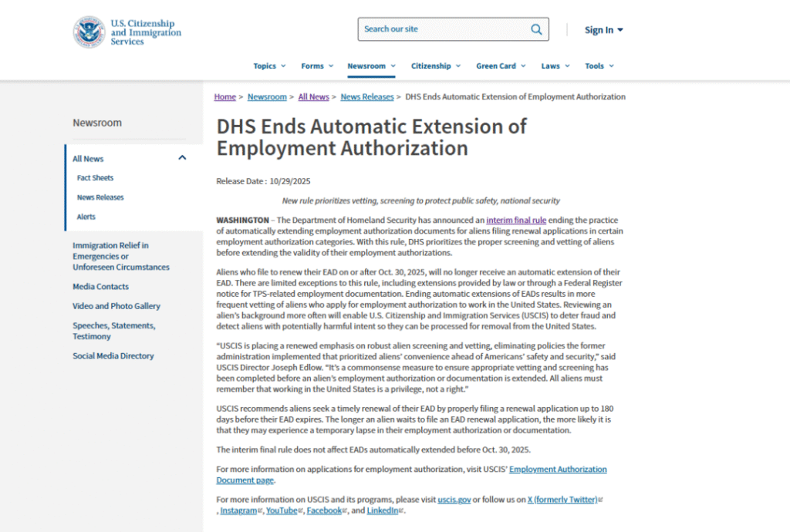Expand the Forms navigation menu

(x=317, y=66)
